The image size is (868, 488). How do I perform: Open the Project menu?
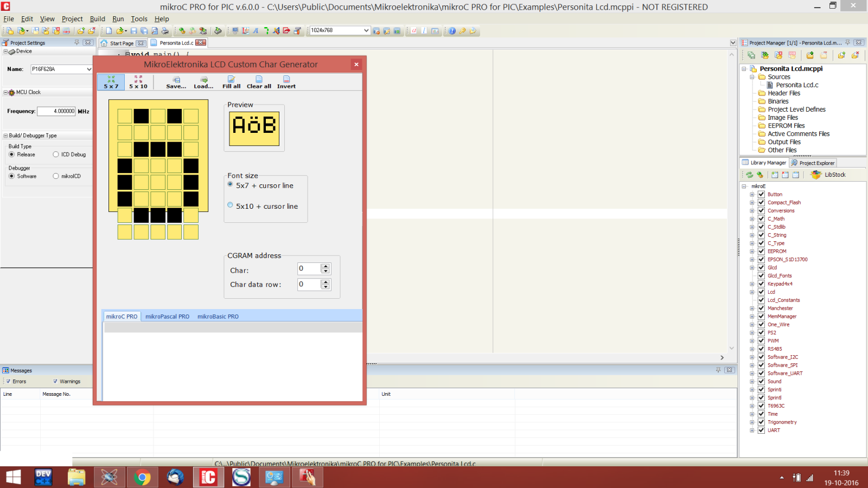72,18
